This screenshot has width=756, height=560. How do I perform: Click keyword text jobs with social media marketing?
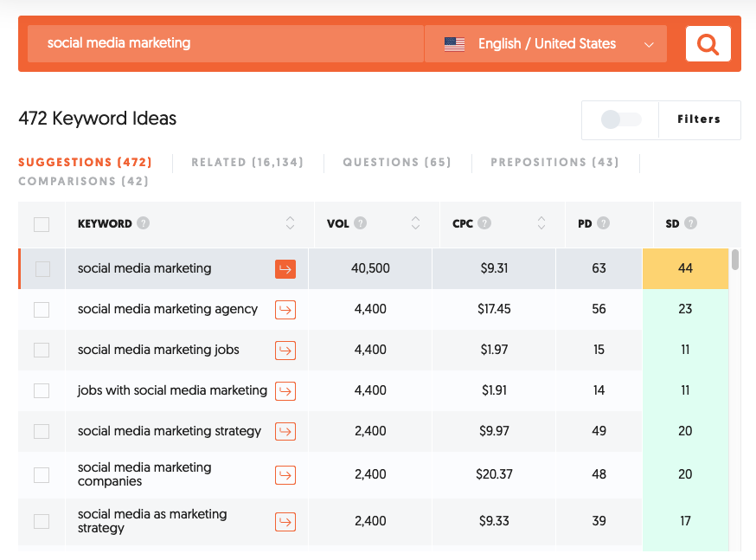click(172, 390)
